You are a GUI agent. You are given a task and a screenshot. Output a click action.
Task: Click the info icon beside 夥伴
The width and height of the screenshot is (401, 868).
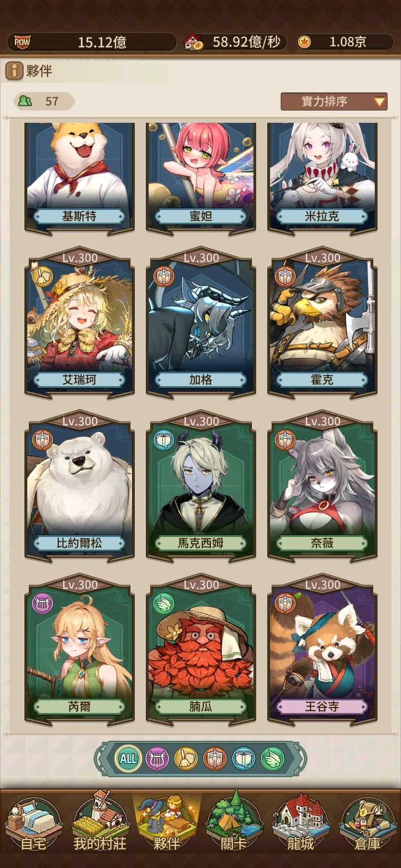tap(14, 70)
